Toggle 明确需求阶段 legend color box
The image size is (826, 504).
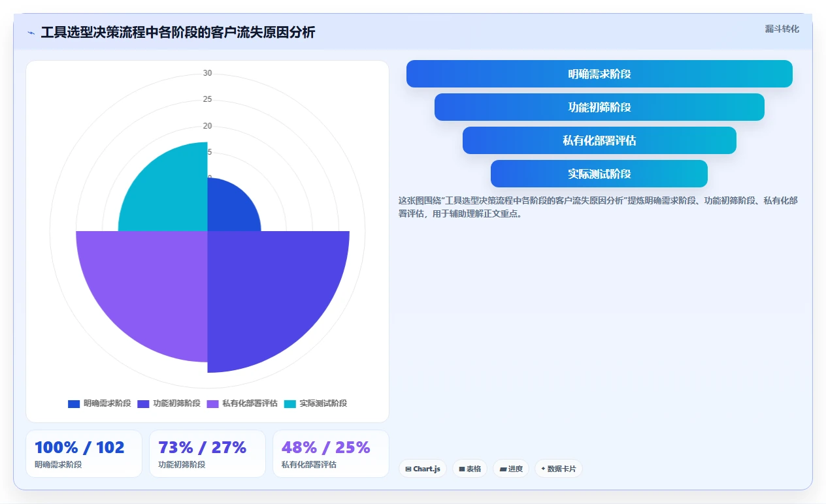click(x=74, y=403)
